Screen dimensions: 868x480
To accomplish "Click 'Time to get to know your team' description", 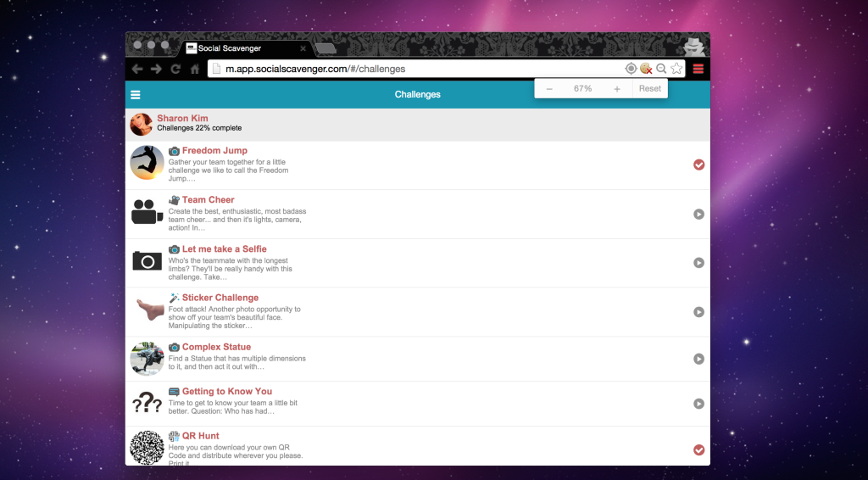I will click(232, 407).
